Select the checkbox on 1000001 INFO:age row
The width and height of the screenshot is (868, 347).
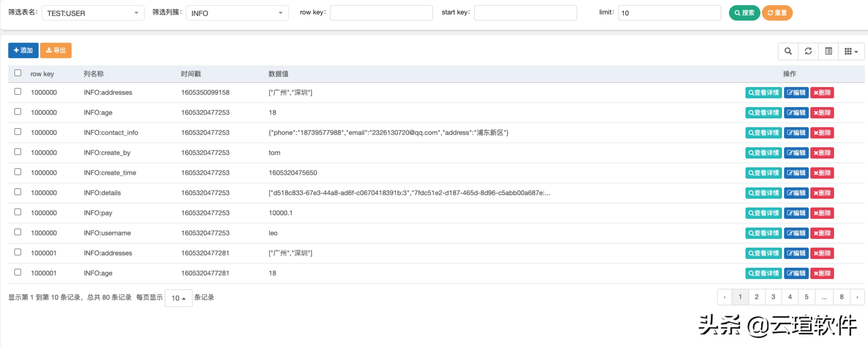click(18, 272)
